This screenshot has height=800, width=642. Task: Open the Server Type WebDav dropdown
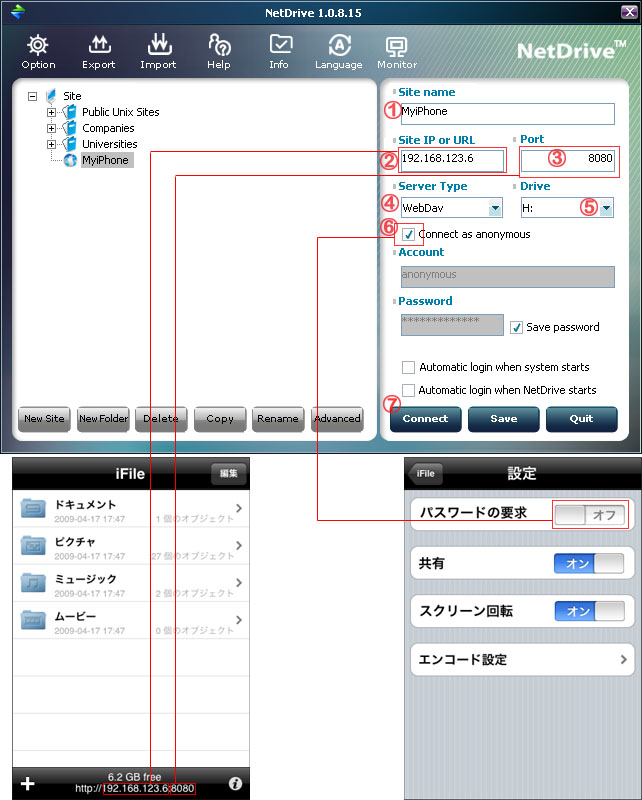tap(495, 208)
